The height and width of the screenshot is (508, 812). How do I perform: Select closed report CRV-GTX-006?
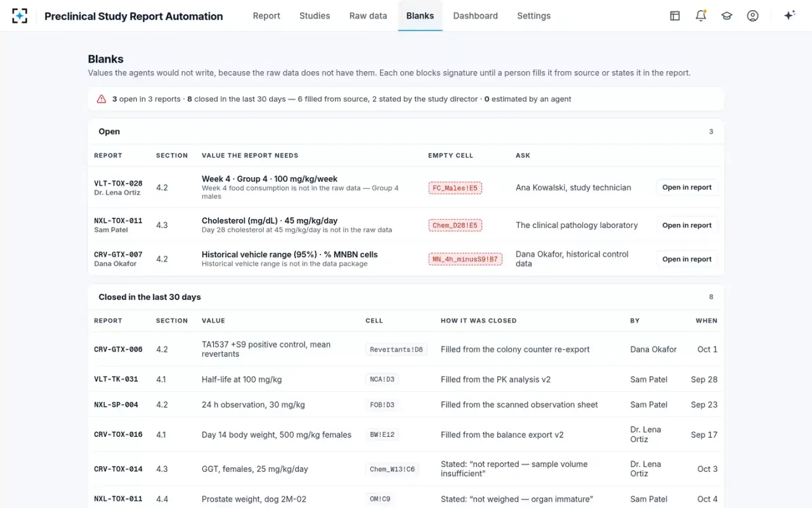118,349
